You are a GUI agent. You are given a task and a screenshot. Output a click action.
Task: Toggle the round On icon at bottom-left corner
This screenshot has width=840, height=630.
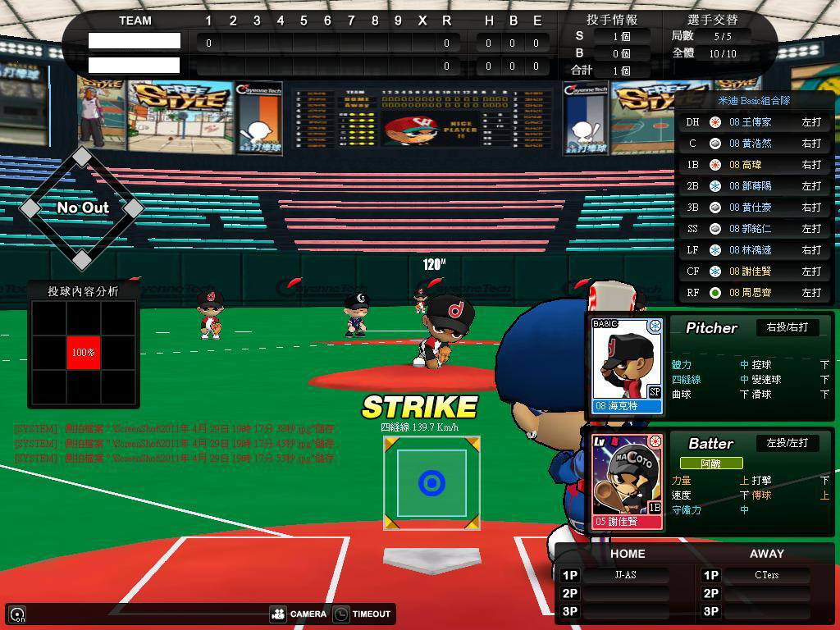(x=17, y=615)
